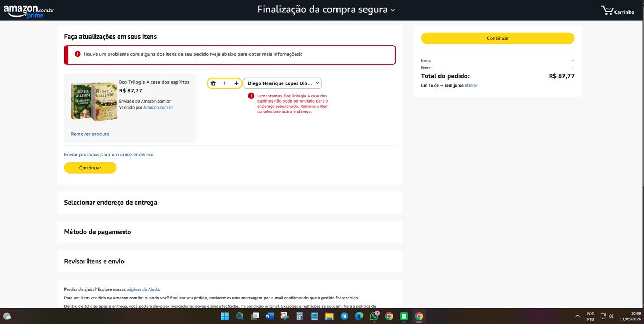This screenshot has width=644, height=324.
Task: Click the Total do pedido amount R$ 87,77
Action: [x=561, y=76]
